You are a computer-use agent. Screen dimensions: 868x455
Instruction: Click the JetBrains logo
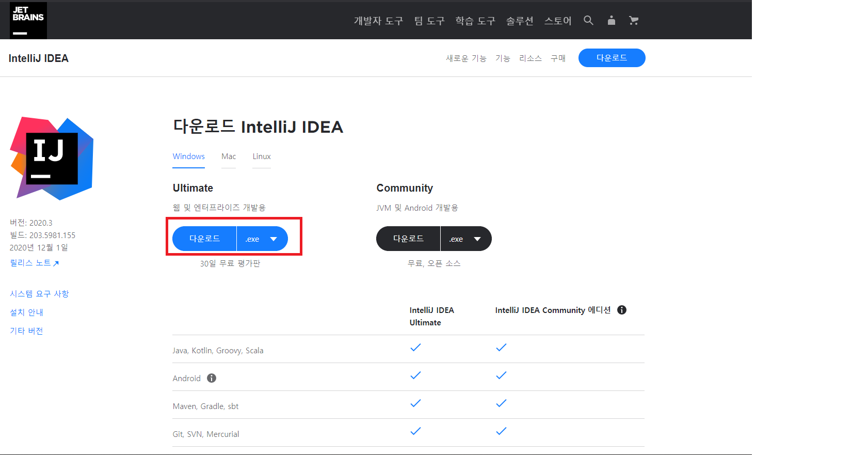pyautogui.click(x=28, y=21)
